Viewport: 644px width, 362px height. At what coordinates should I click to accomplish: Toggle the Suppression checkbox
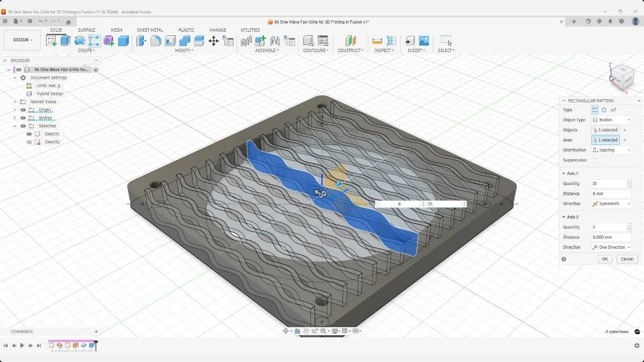click(595, 160)
